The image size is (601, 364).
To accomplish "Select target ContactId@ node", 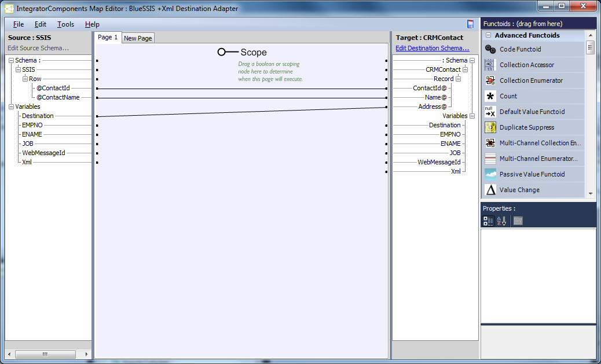I will tap(430, 88).
